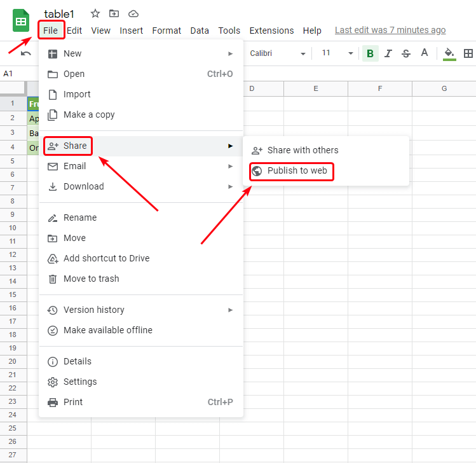Choose Make a copy from File menu
476x463 pixels.
[x=89, y=114]
